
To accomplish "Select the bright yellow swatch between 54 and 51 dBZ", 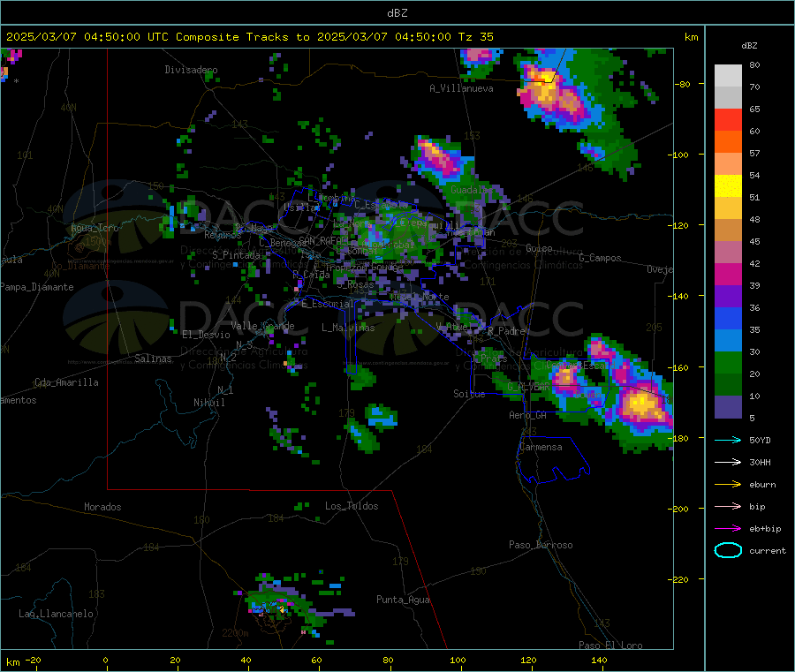I will point(728,186).
